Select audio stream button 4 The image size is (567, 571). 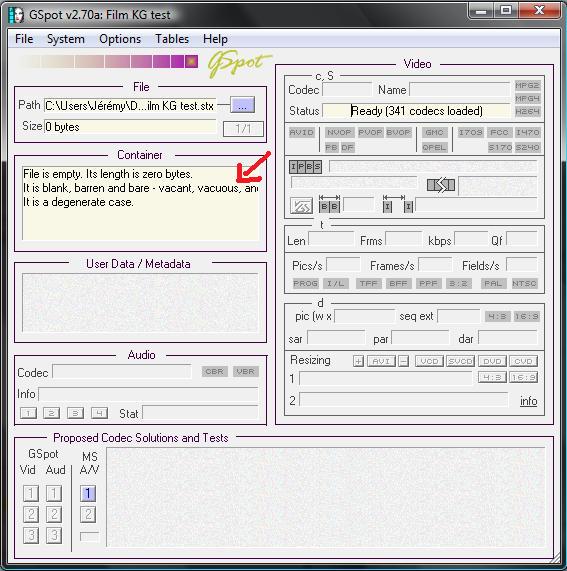coord(99,413)
